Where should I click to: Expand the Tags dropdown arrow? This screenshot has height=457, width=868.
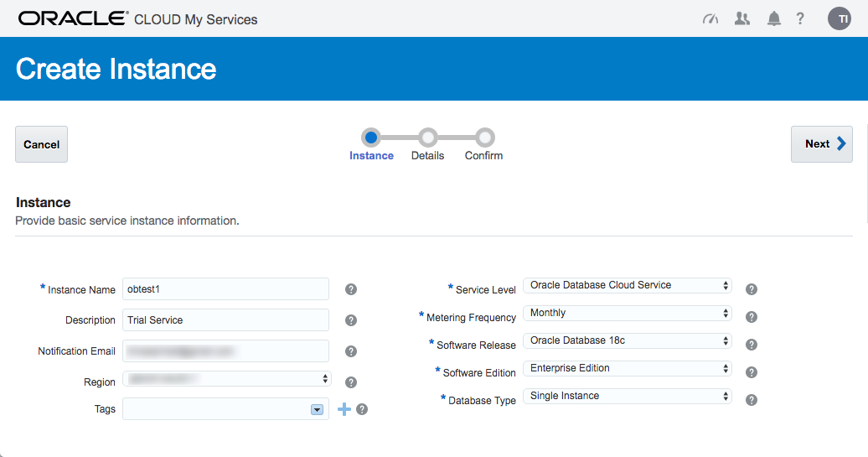(x=318, y=409)
